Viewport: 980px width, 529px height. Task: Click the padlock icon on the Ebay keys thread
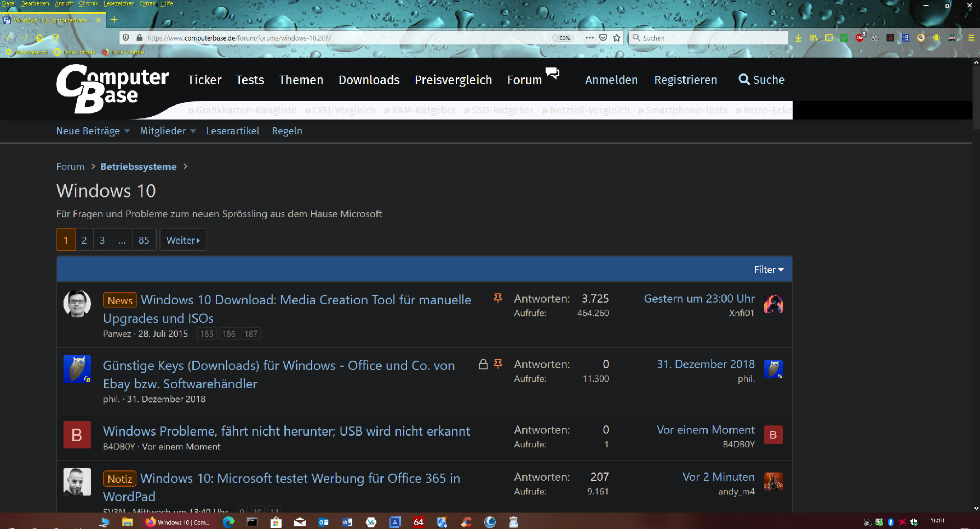483,363
